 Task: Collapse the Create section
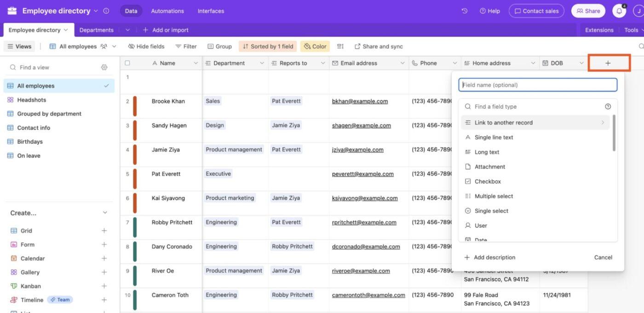pyautogui.click(x=104, y=212)
